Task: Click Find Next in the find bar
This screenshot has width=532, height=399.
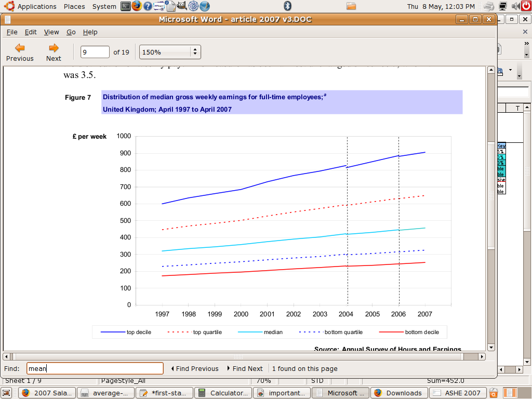Action: click(x=245, y=368)
